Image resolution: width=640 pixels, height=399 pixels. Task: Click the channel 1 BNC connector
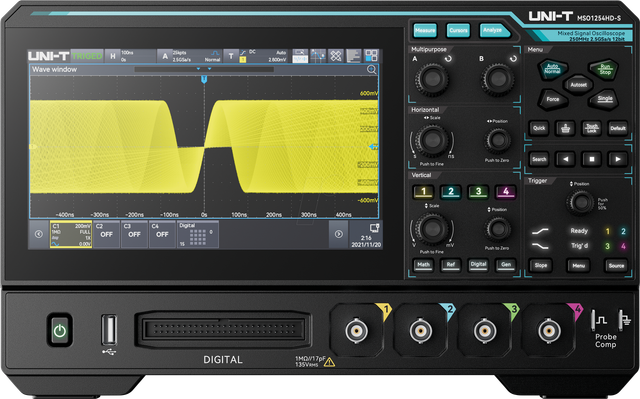356,330
